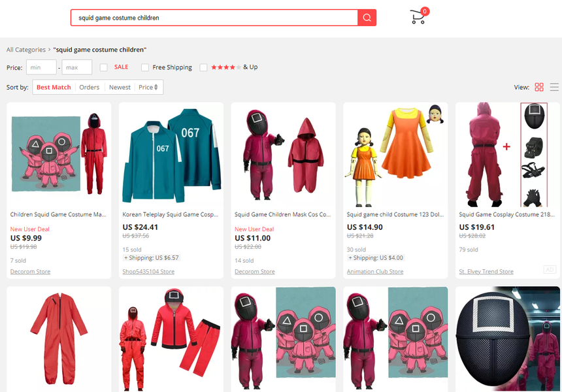Open the child guard with hooded romper image
The width and height of the screenshot is (562, 392).
point(283,155)
